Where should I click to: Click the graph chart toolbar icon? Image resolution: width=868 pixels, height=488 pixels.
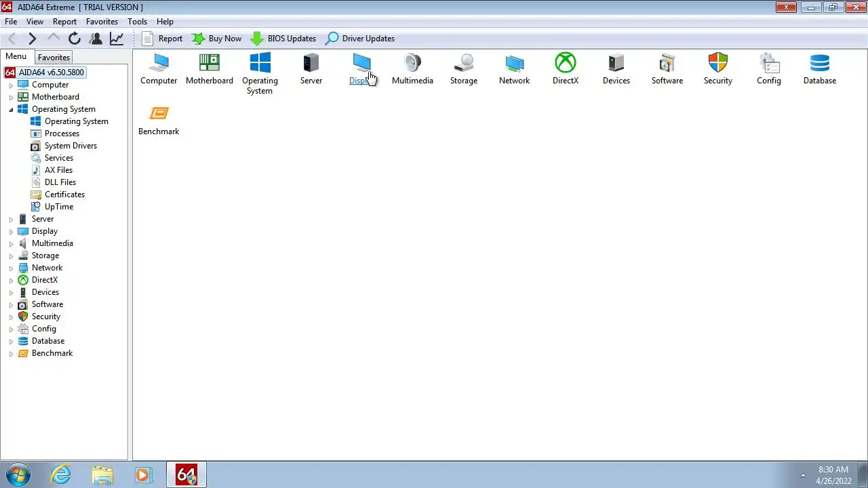(x=117, y=39)
